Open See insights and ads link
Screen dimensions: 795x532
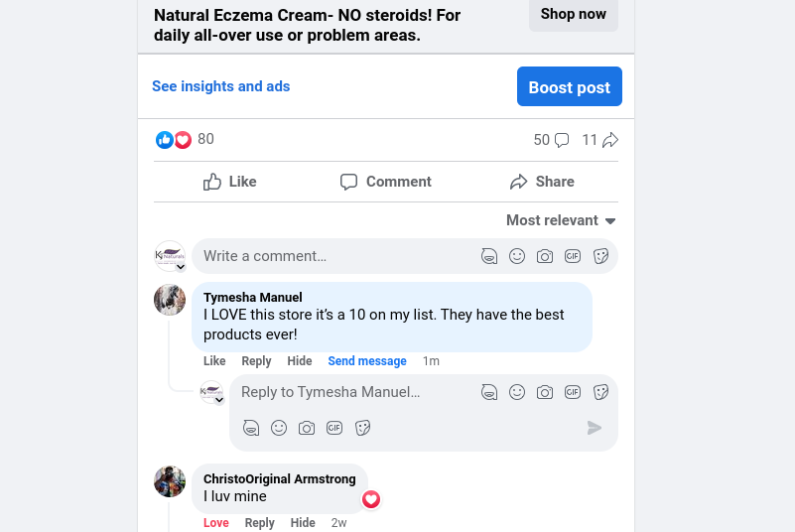click(x=221, y=86)
